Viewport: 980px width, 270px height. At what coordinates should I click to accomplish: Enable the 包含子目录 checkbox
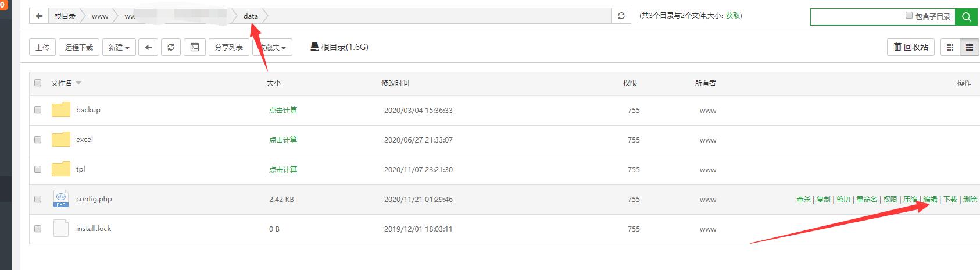click(x=909, y=16)
